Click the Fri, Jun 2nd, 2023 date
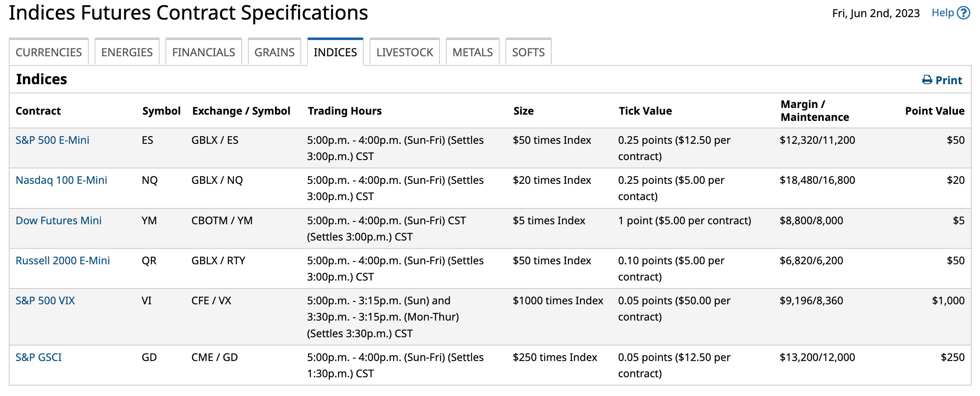Screen dimensions: 980x396 tap(876, 13)
